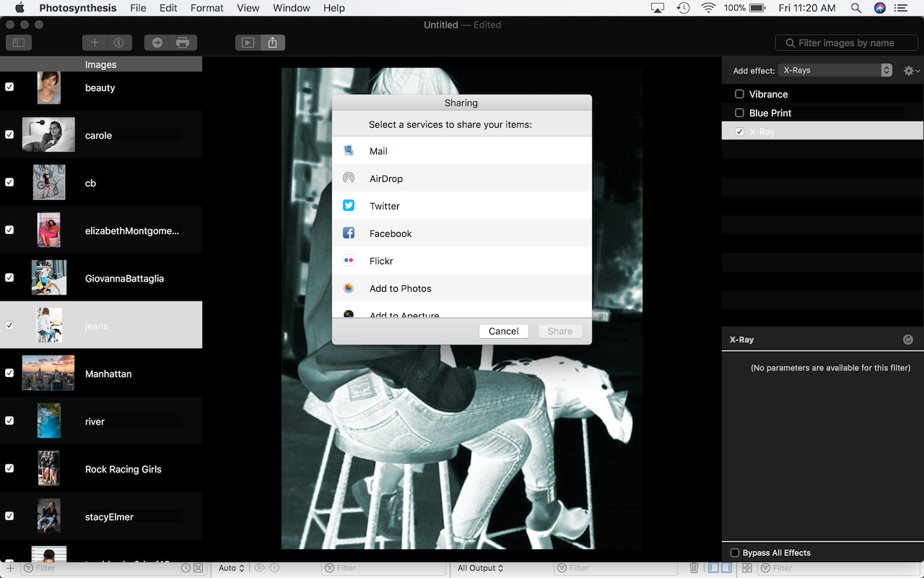This screenshot has width=924, height=578.
Task: Open the Format menu
Action: point(206,8)
